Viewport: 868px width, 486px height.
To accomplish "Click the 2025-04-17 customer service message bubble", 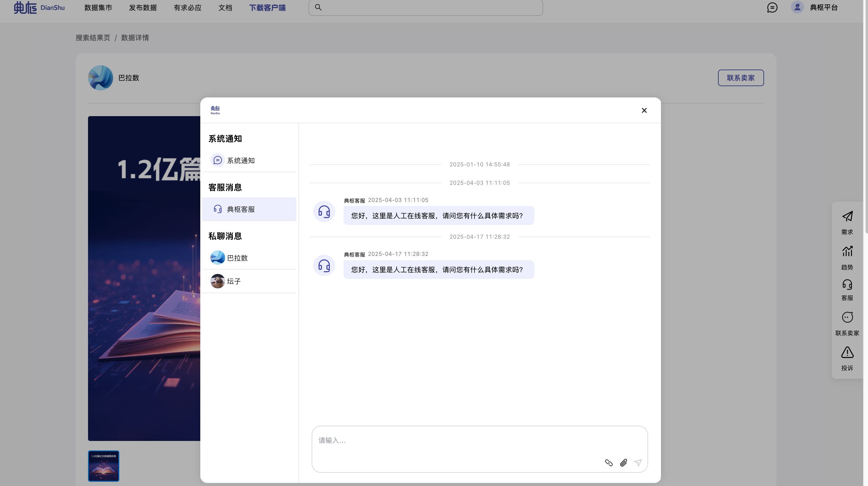I will [439, 269].
